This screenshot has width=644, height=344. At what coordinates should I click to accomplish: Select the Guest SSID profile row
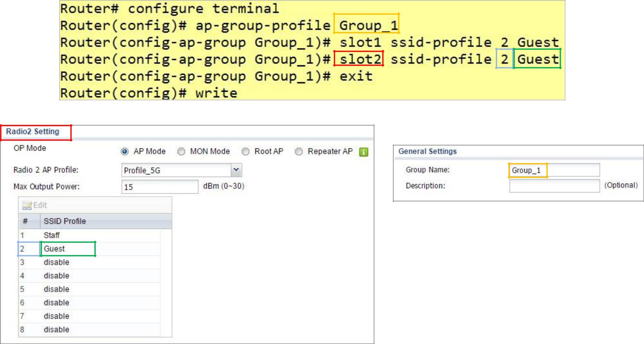(x=54, y=249)
